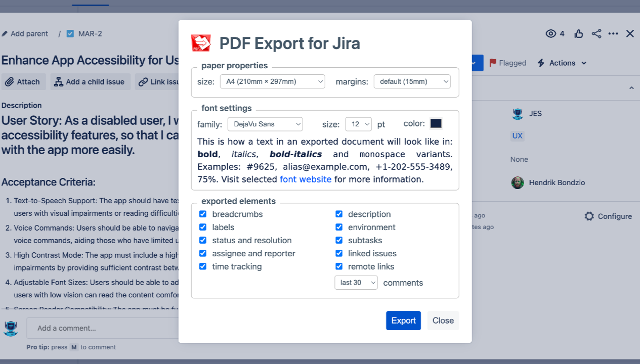
Task: Click the Flagged button
Action: [507, 63]
